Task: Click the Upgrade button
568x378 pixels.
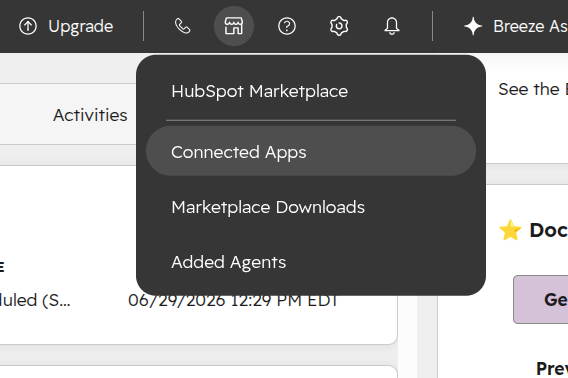Action: (x=66, y=26)
